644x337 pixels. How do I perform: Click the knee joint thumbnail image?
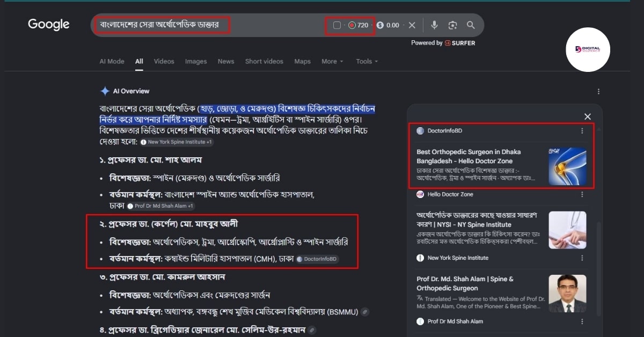pyautogui.click(x=567, y=166)
